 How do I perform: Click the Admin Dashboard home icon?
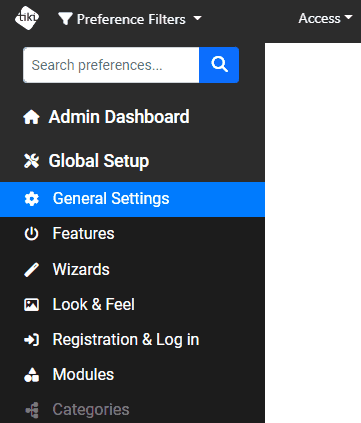point(31,117)
